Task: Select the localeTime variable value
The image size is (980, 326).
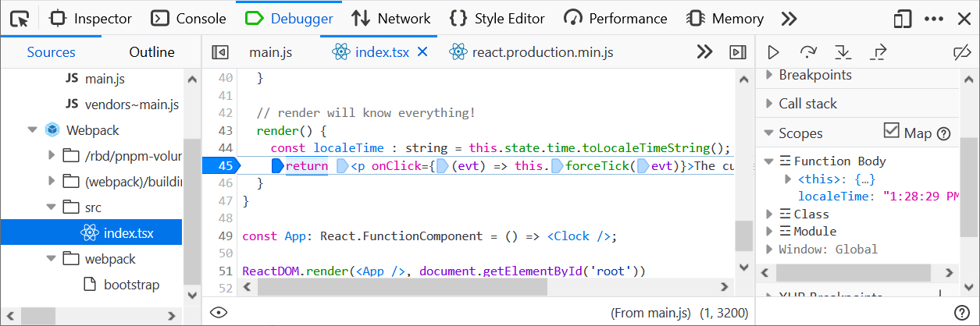Action: tap(919, 197)
